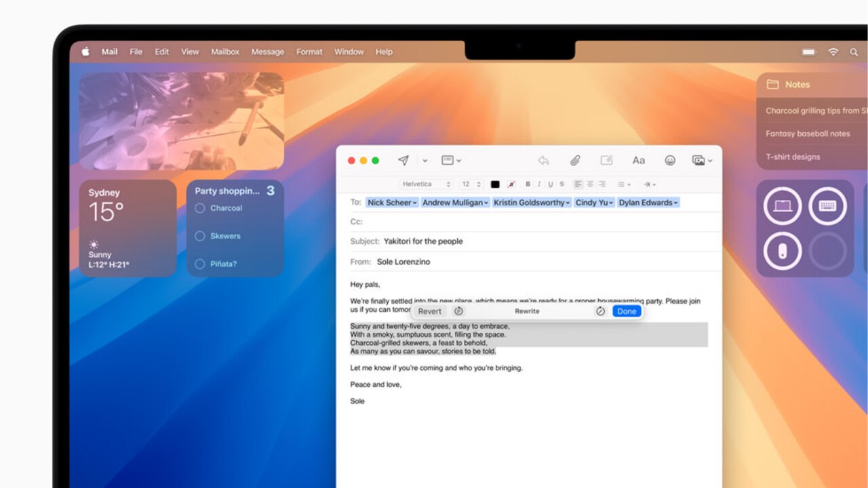Check off Skewers in Party shopping list
Viewport: 868px width, 488px height.
[200, 236]
